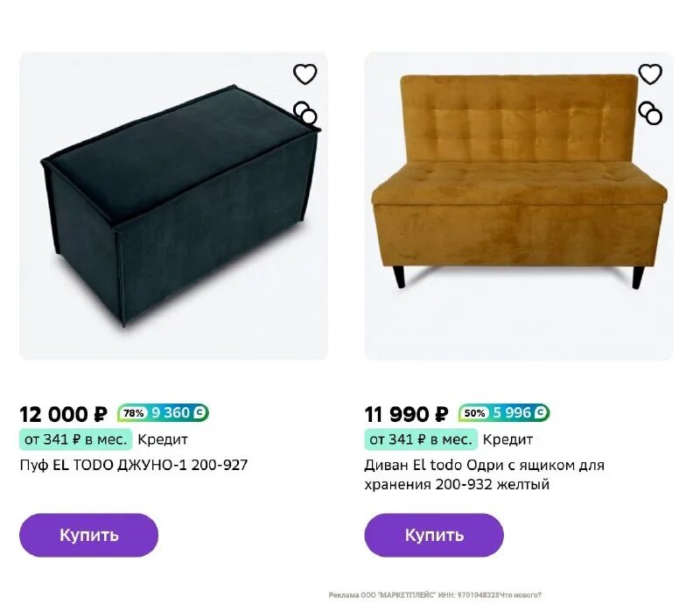
Task: Click the Кредит label under the sofa
Action: (507, 439)
